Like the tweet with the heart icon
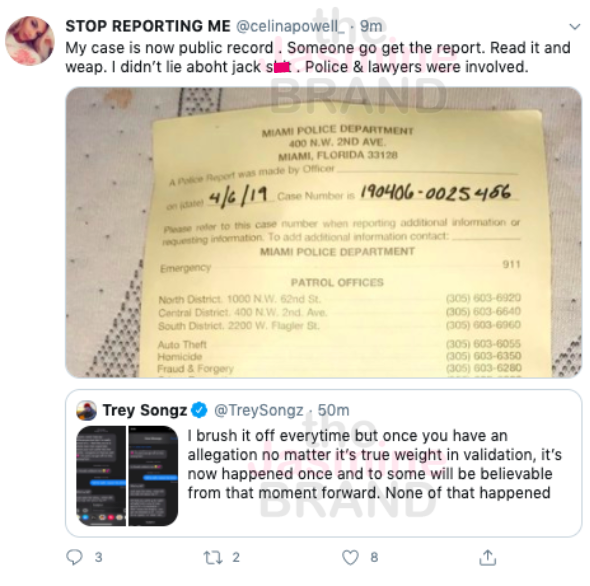The width and height of the screenshot is (590, 586). (350, 557)
